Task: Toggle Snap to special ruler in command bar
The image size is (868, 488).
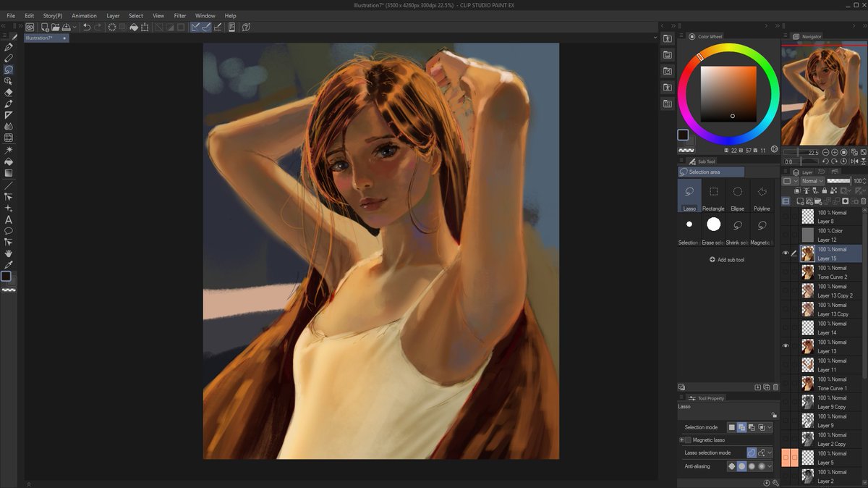Action: [x=207, y=28]
